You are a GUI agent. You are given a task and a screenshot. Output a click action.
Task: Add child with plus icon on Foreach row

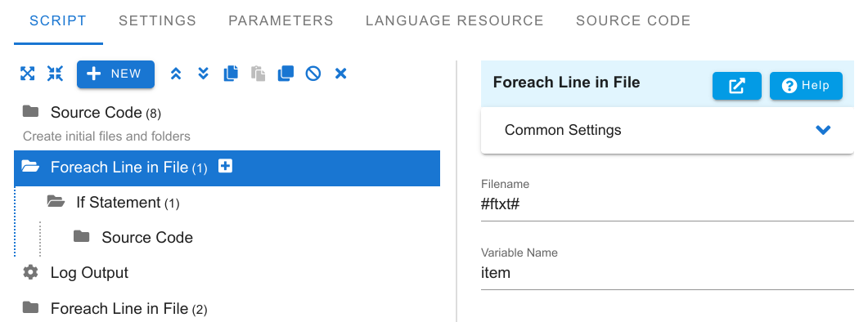(x=225, y=166)
